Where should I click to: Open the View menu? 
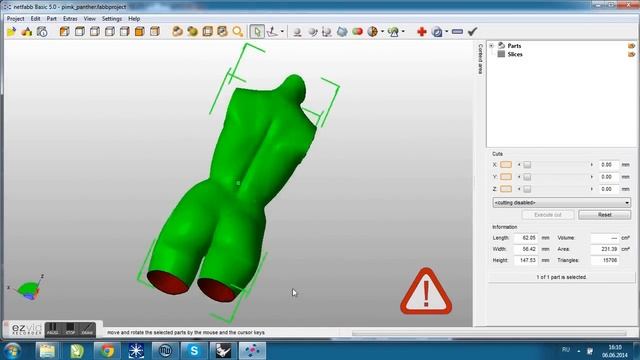tap(90, 19)
